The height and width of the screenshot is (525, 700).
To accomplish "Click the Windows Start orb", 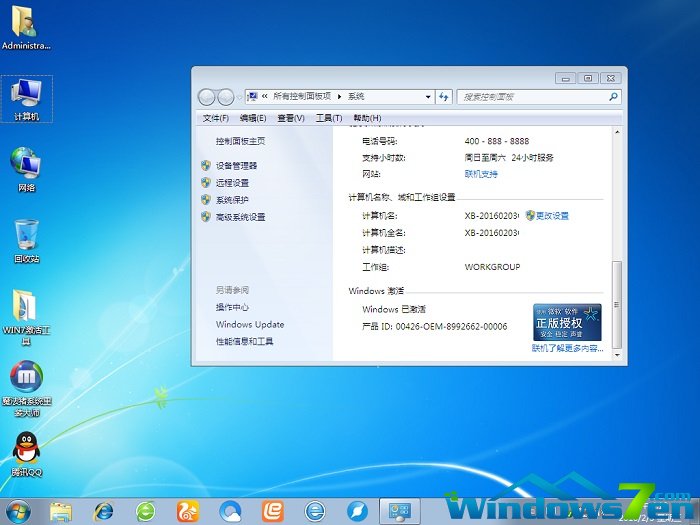I will tap(17, 511).
